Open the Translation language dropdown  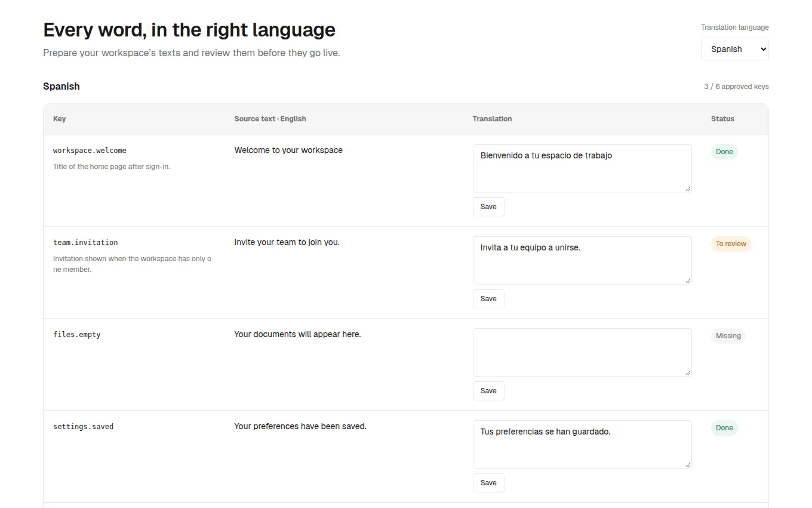pos(734,49)
